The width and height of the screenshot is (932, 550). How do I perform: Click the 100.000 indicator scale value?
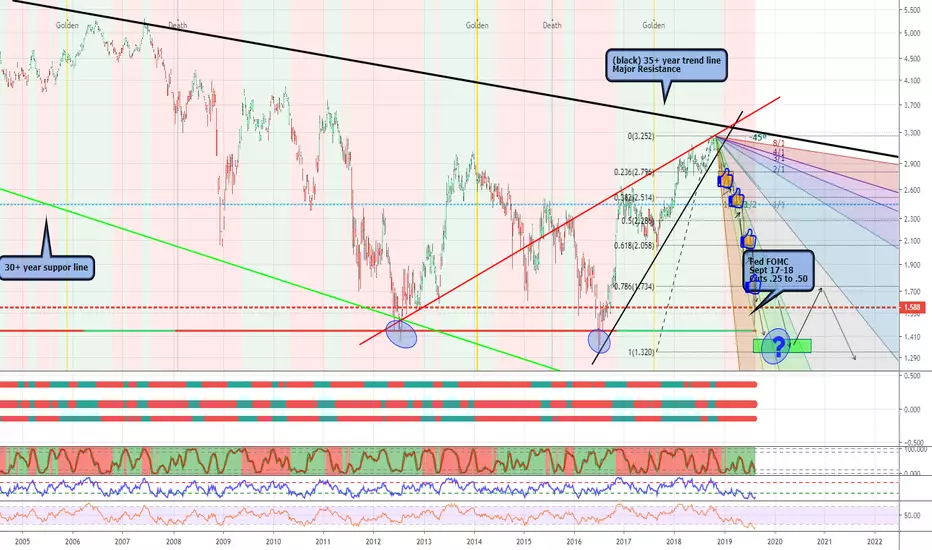coord(914,450)
